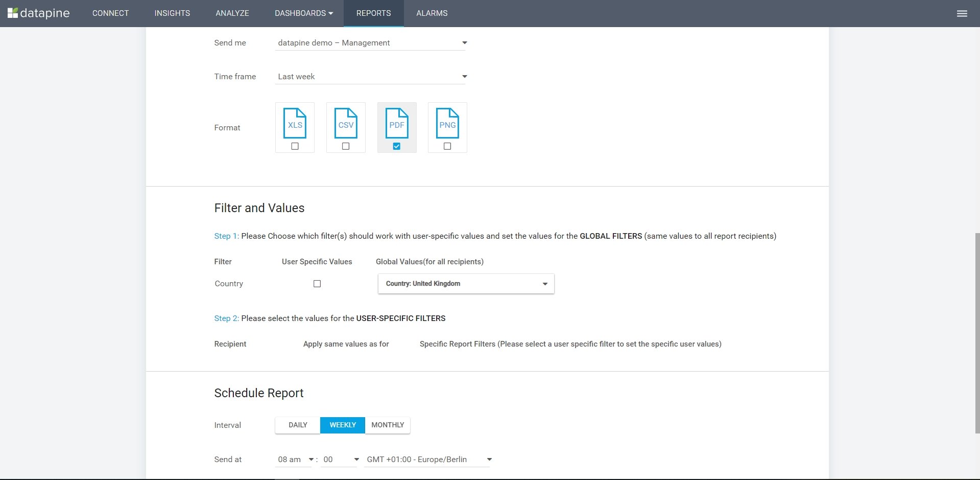The width and height of the screenshot is (980, 480).
Task: Uncheck the PDF format checkbox
Action: [x=397, y=146]
